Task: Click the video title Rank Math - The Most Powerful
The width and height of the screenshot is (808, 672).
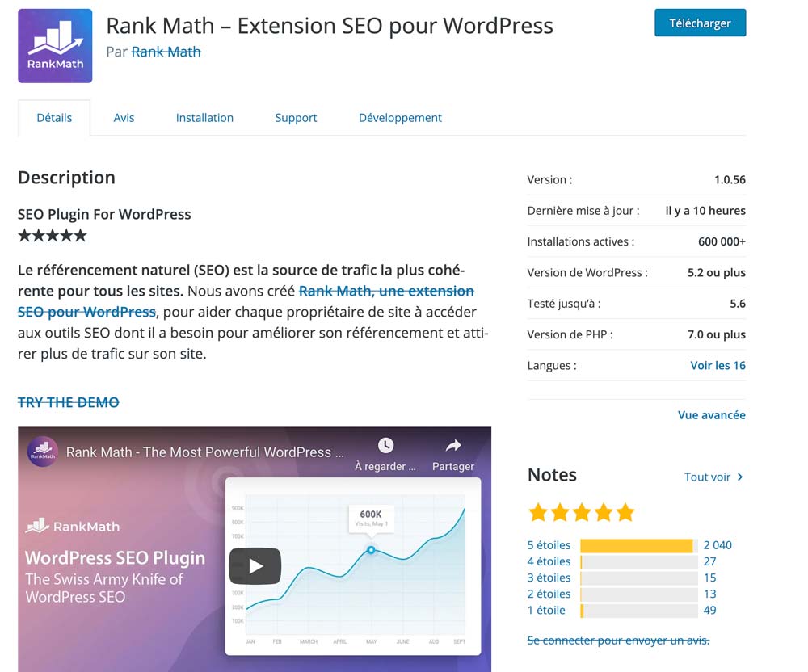Action: point(204,452)
